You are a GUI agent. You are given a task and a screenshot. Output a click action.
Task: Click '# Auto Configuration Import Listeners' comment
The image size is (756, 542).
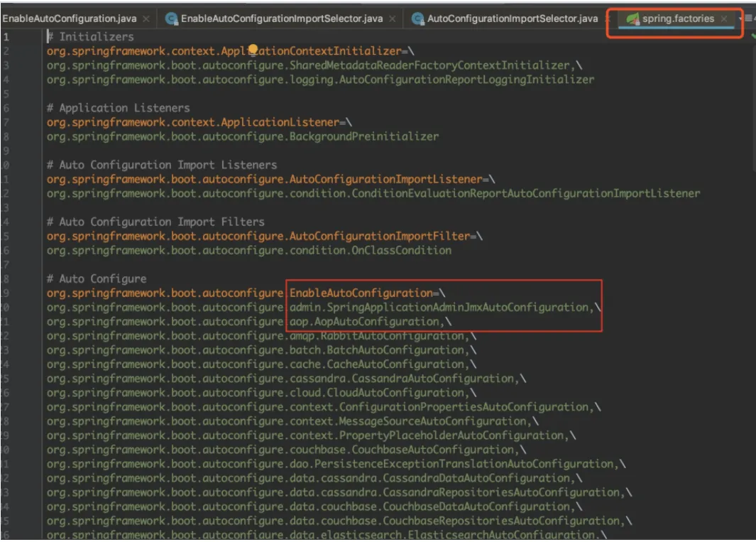click(162, 165)
